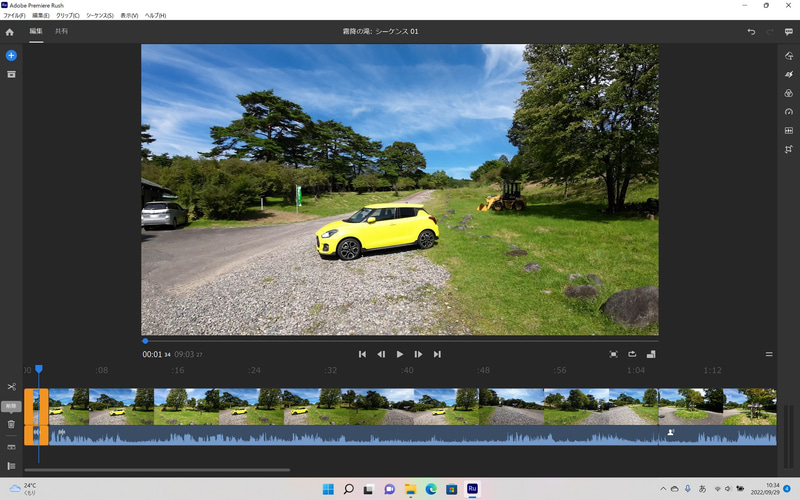Click the 1:04 mark on the time ruler
800x500 pixels.
pyautogui.click(x=636, y=370)
